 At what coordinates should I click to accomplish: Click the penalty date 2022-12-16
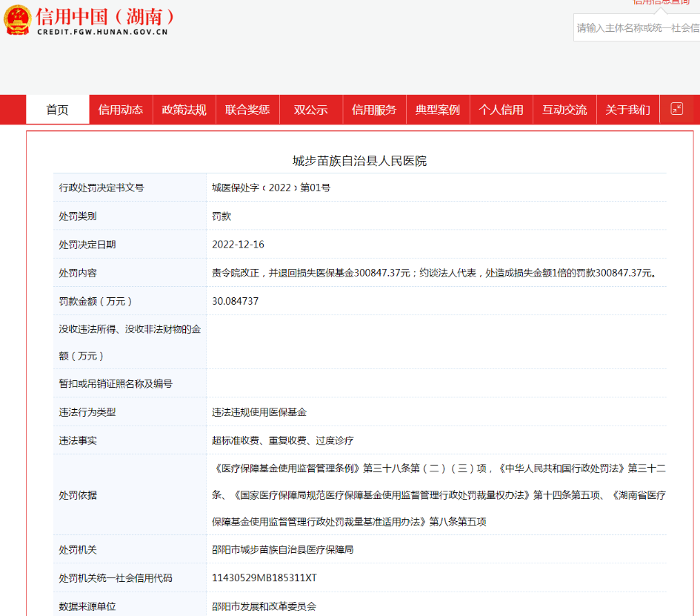(238, 244)
